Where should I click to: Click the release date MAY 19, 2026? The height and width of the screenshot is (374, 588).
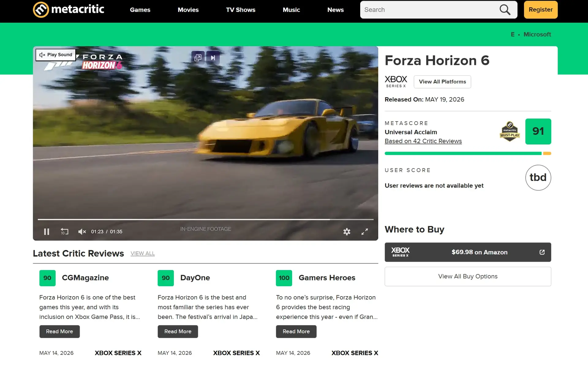pyautogui.click(x=444, y=100)
